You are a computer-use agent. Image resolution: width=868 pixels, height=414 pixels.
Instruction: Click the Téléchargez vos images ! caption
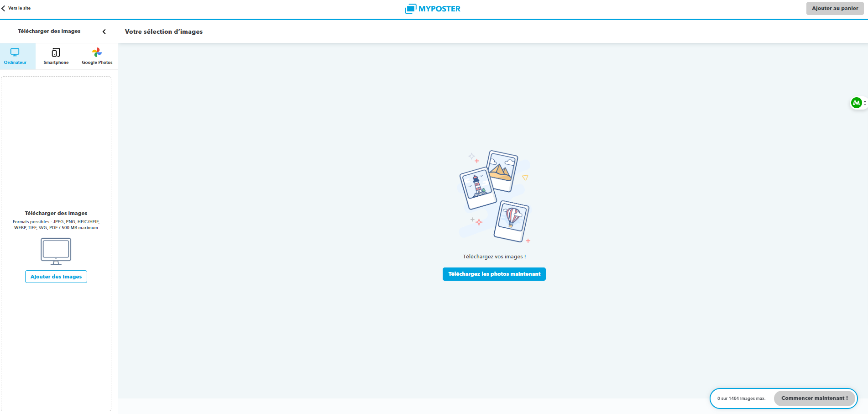coord(494,257)
